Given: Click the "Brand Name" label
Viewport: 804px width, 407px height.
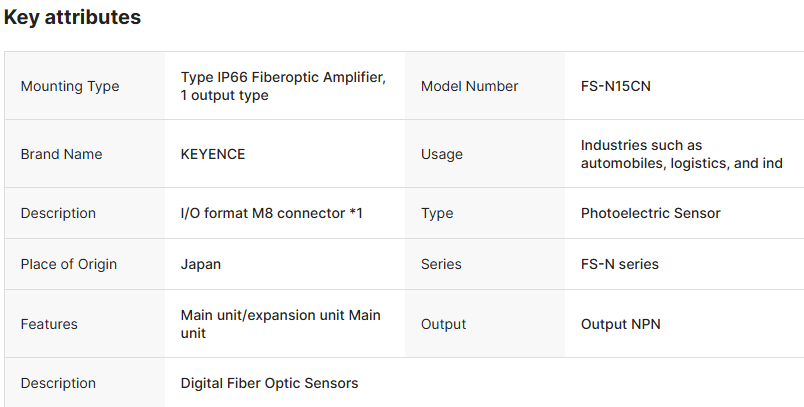Looking at the screenshot, I should 61,154.
